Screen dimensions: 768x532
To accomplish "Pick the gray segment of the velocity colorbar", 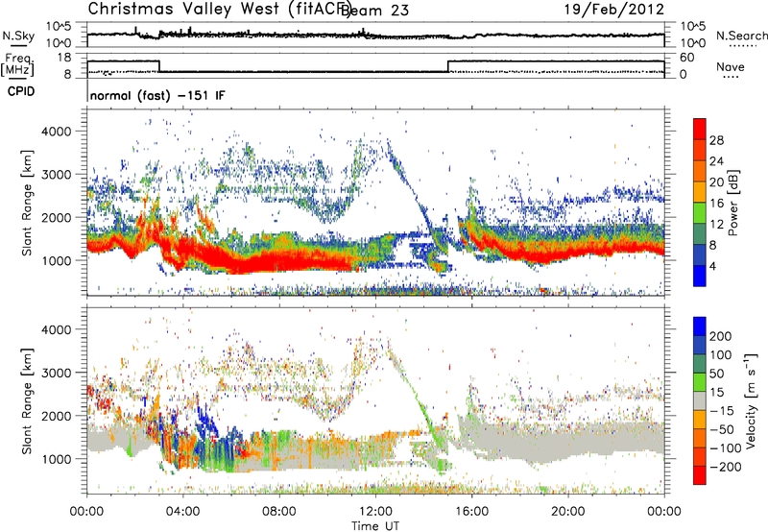I will (700, 400).
